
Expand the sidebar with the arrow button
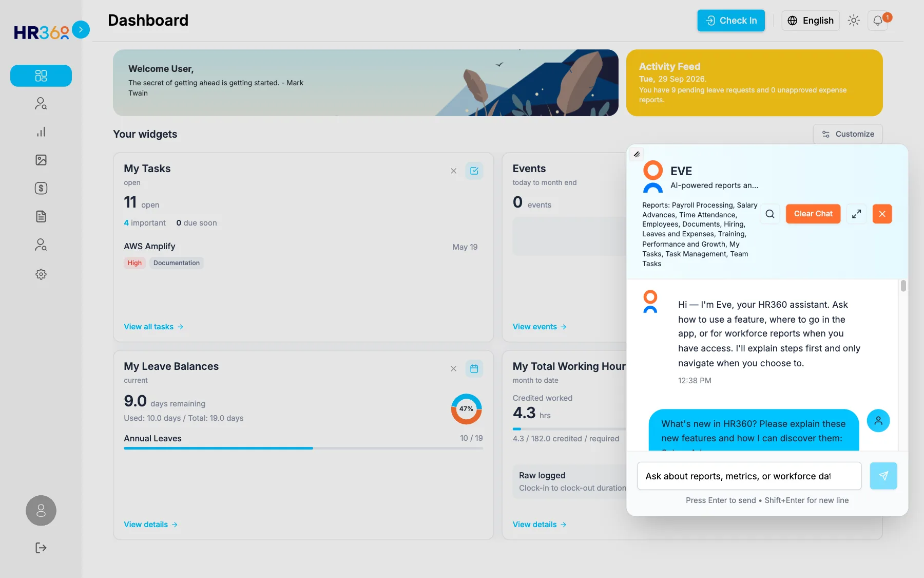81,29
